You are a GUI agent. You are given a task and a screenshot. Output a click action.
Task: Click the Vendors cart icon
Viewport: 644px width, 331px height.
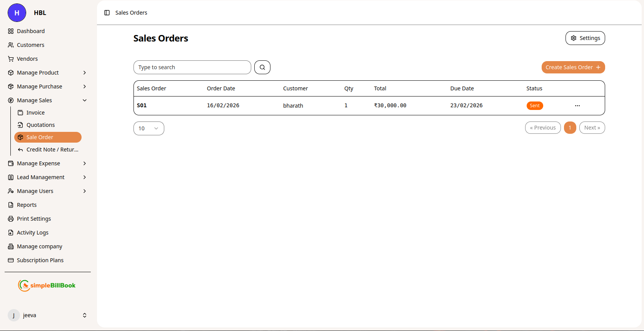(x=11, y=59)
